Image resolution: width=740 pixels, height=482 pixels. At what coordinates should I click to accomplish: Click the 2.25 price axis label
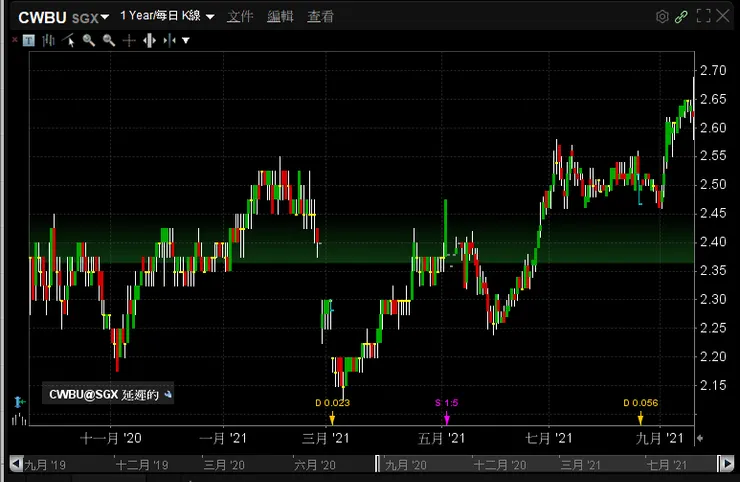713,328
